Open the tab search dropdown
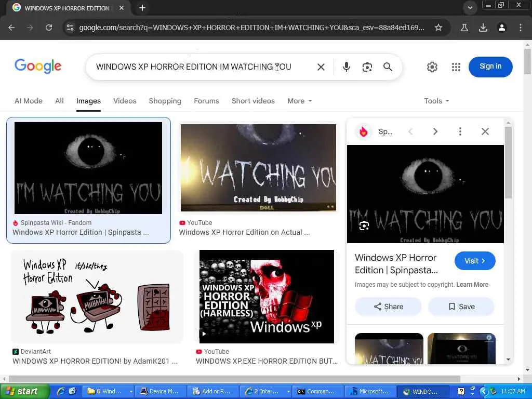 click(x=470, y=8)
